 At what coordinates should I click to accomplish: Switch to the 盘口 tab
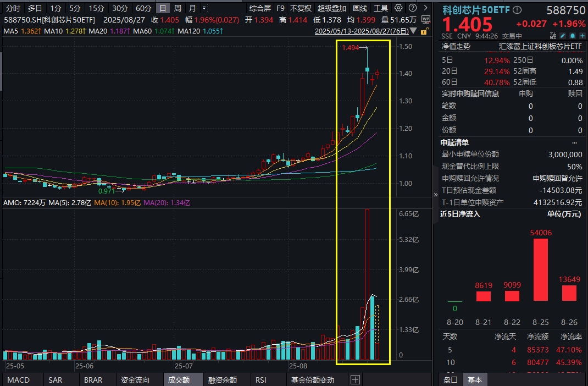[x=450, y=379]
